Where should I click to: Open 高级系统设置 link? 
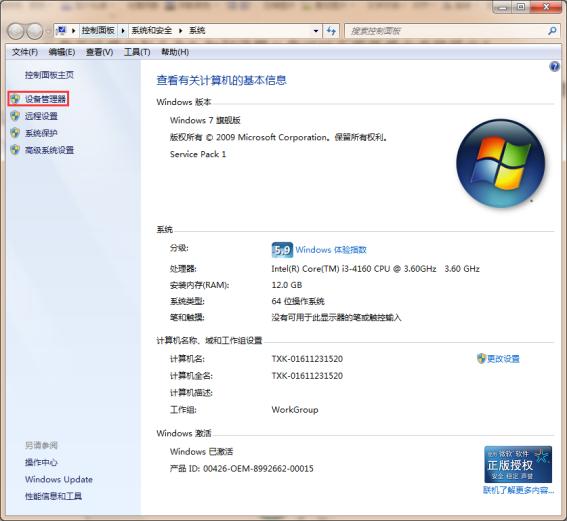click(49, 150)
